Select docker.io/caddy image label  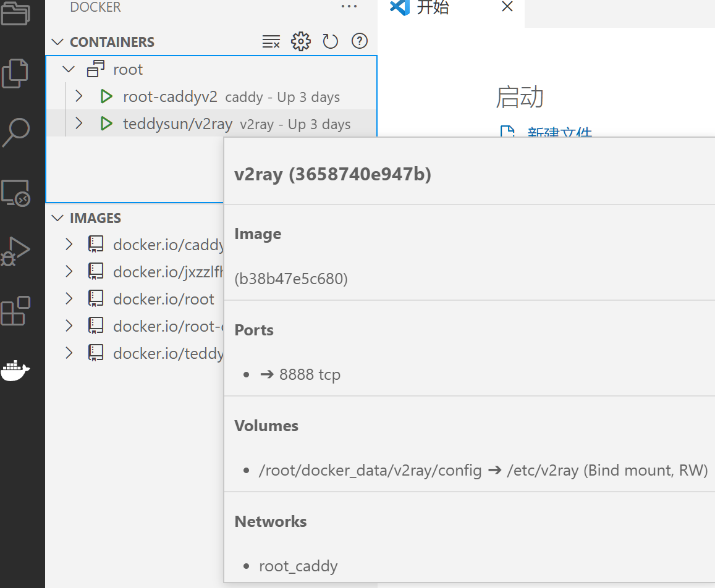pyautogui.click(x=168, y=245)
